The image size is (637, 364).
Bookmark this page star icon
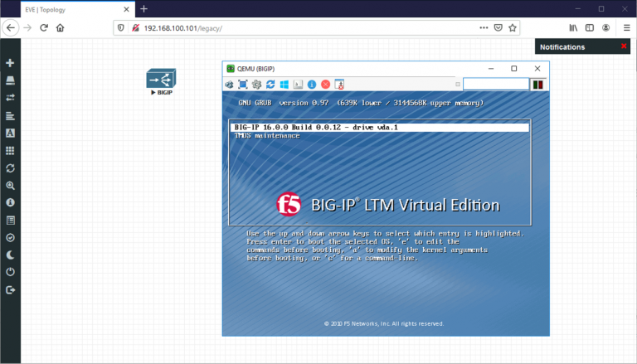click(513, 27)
